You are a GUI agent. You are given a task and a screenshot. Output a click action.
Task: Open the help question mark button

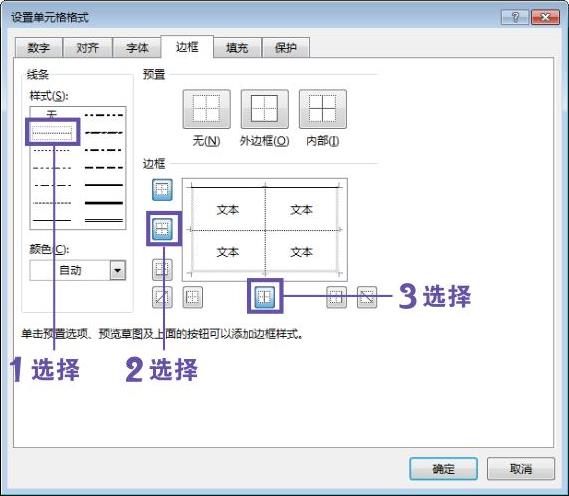click(x=515, y=17)
